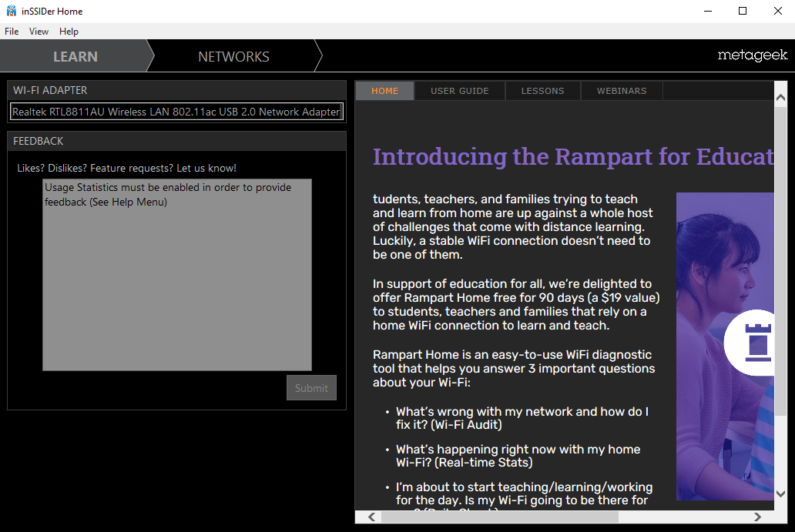Click the inSSIDer app icon in title bar

[x=11, y=11]
